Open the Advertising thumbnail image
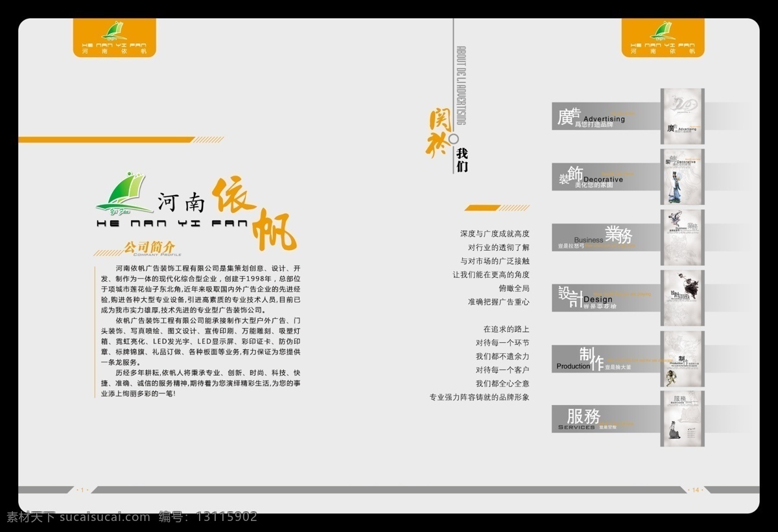 click(x=682, y=117)
